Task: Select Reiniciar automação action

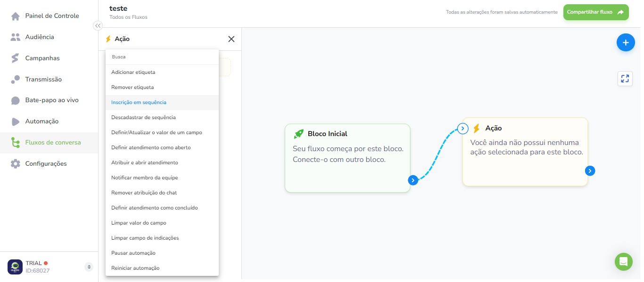Action: pos(162,268)
